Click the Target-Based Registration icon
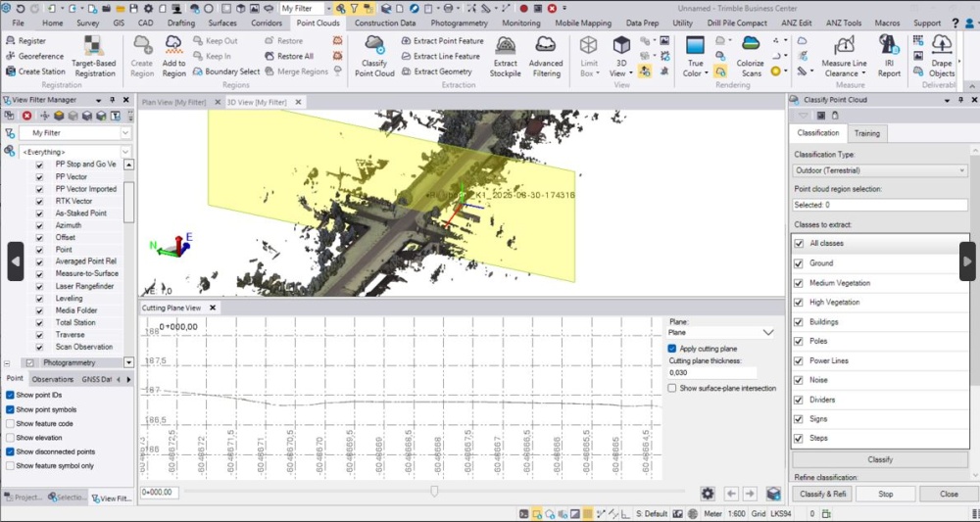 (94, 46)
